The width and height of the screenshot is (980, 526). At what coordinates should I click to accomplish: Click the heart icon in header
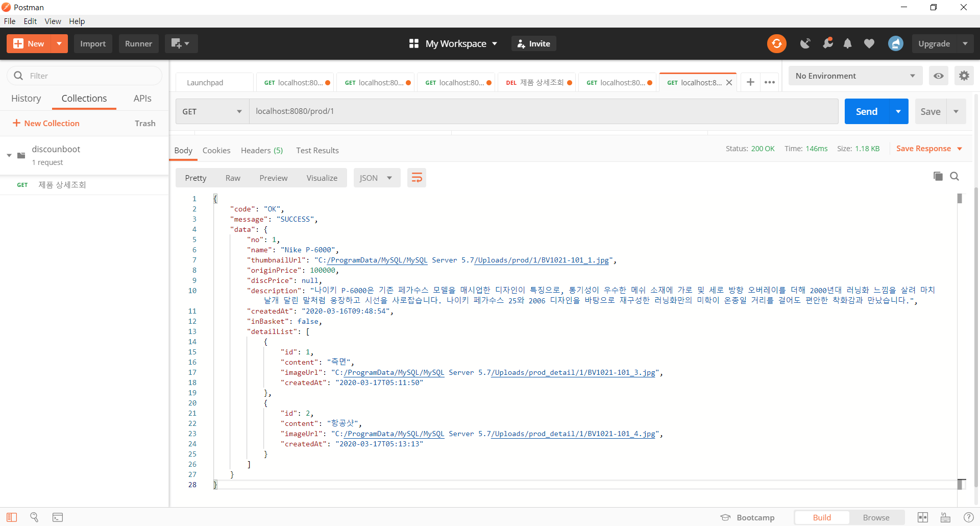tap(869, 44)
